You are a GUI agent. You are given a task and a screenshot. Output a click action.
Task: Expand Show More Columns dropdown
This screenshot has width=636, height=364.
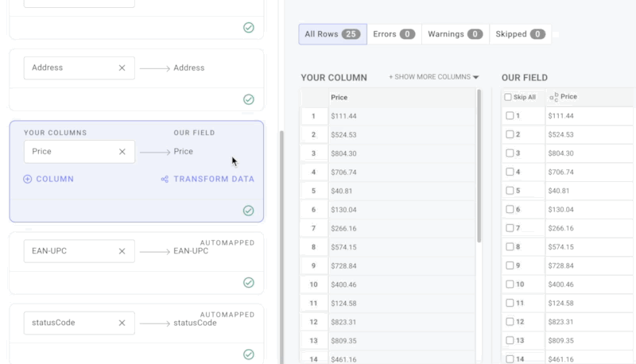click(x=434, y=77)
